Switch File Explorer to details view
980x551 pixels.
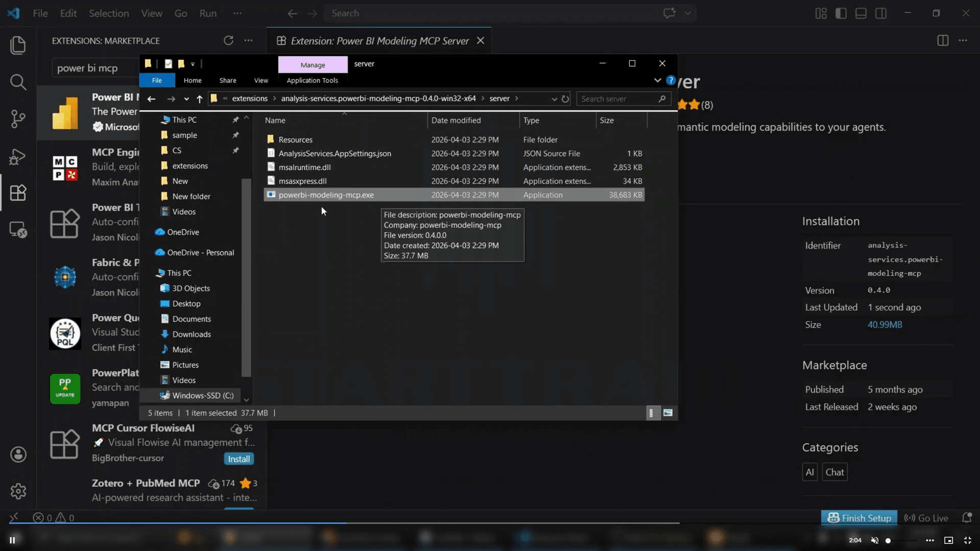coord(651,413)
